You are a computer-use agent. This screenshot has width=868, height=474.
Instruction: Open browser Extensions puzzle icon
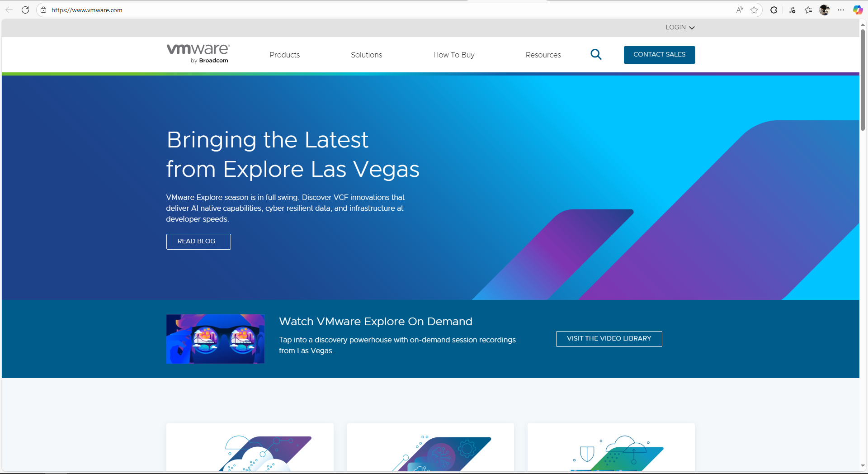tap(774, 10)
